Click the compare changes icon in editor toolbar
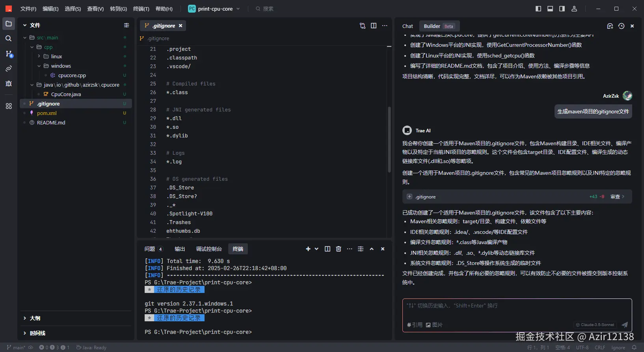Image resolution: width=644 pixels, height=352 pixels. pyautogui.click(x=363, y=26)
